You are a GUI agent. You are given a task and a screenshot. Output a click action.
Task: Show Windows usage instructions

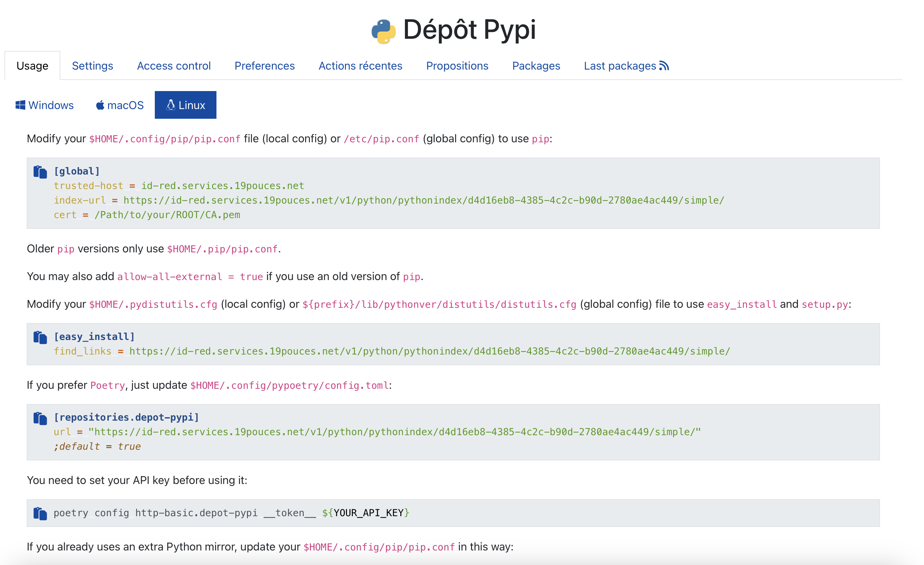[45, 105]
